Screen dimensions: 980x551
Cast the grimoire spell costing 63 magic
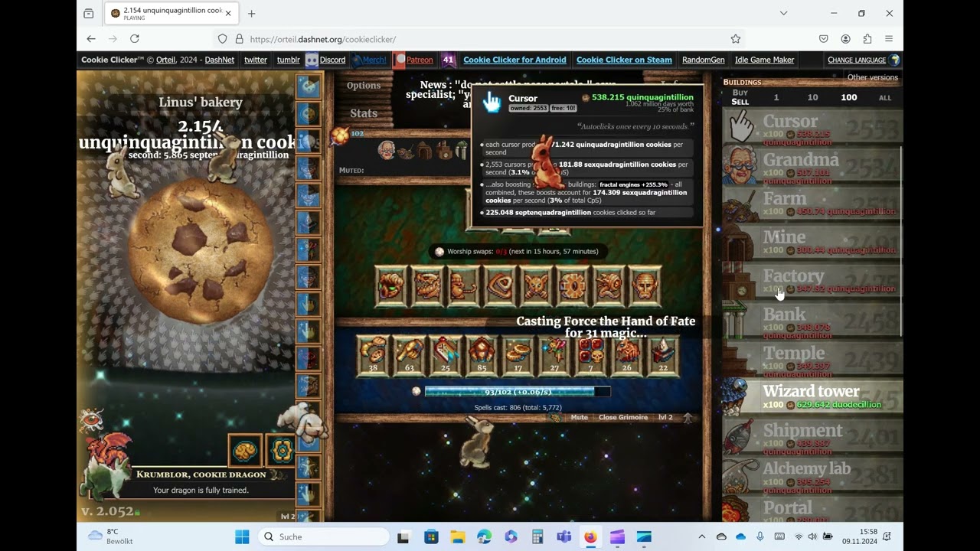[410, 356]
